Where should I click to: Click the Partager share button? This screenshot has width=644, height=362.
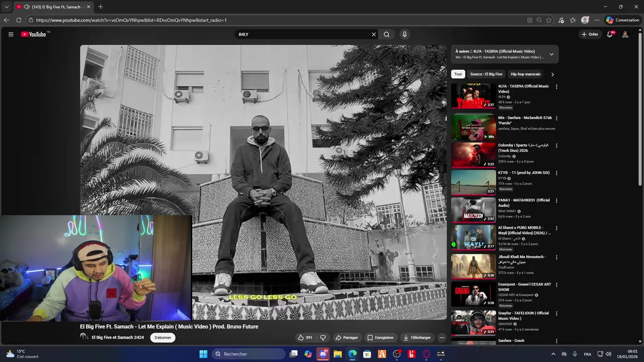(x=347, y=337)
